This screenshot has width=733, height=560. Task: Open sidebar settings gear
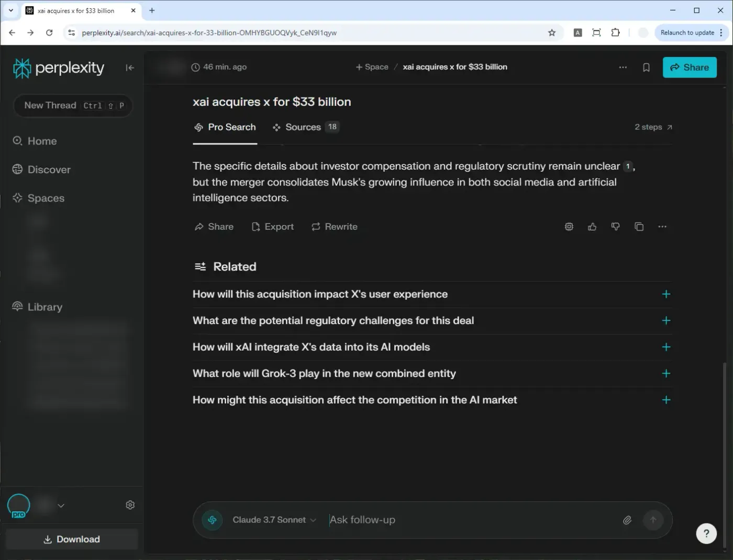click(x=130, y=505)
